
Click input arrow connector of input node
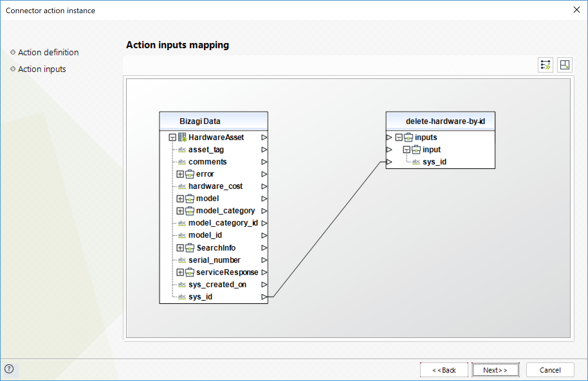pyautogui.click(x=389, y=150)
